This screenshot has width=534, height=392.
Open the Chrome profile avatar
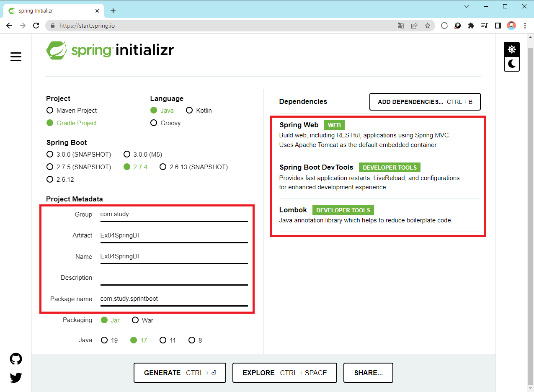[x=511, y=26]
